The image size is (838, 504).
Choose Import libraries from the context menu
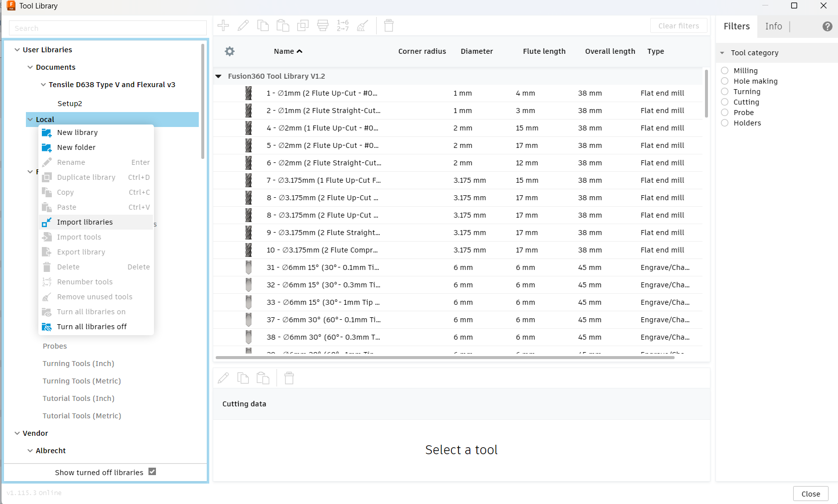(96, 222)
